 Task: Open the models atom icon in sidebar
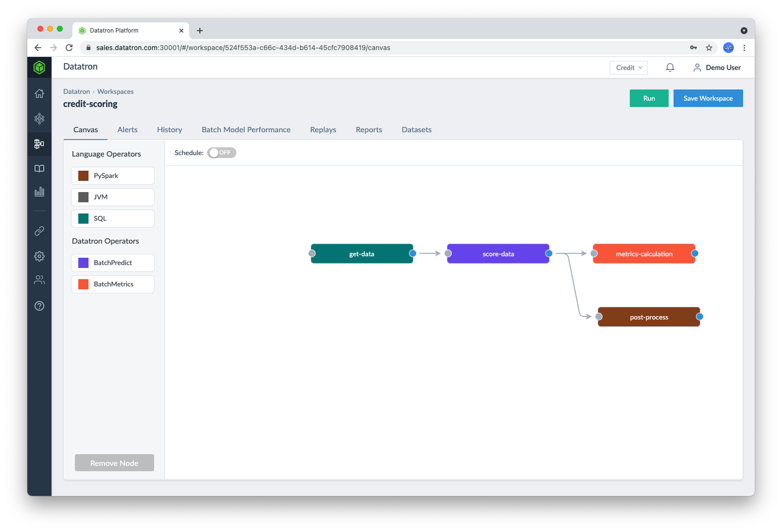click(x=39, y=119)
